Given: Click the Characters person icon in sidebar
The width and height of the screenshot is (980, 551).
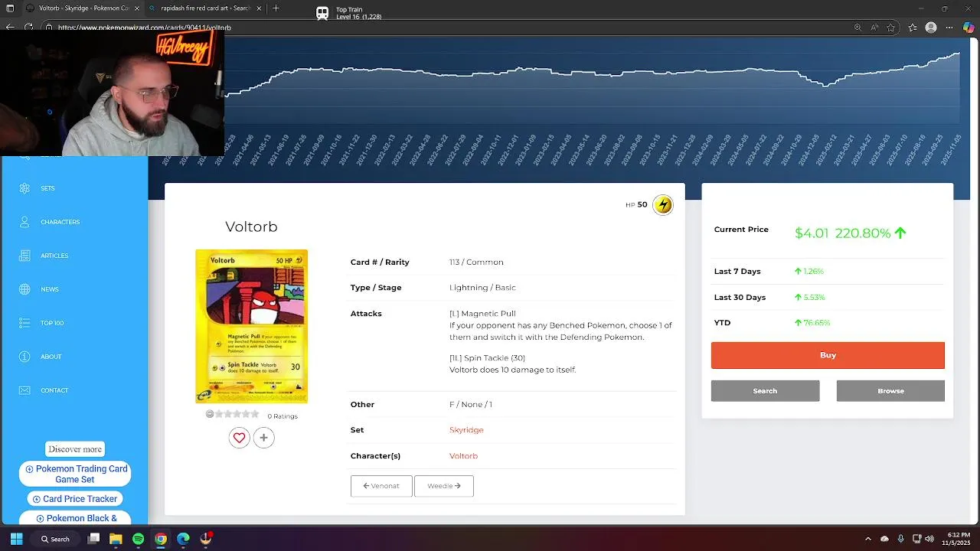Looking at the screenshot, I should tap(24, 222).
